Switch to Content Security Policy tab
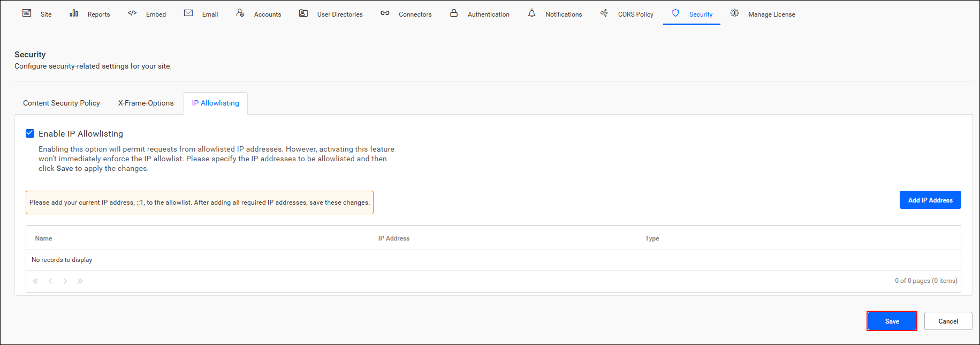The height and width of the screenshot is (345, 980). pos(62,103)
